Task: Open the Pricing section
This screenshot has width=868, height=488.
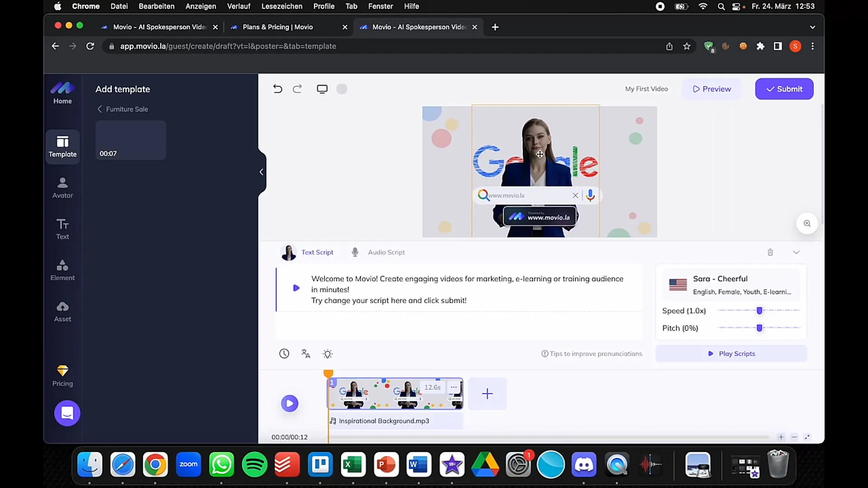Action: click(62, 375)
